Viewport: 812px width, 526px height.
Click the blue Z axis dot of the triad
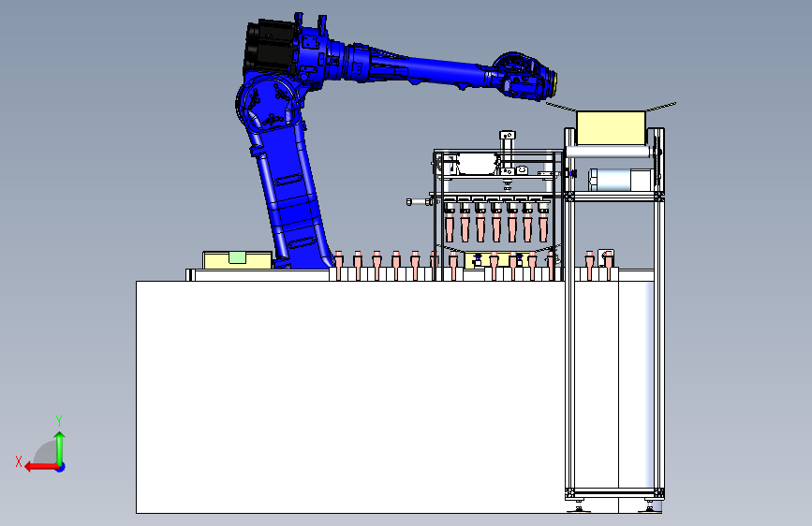61,467
